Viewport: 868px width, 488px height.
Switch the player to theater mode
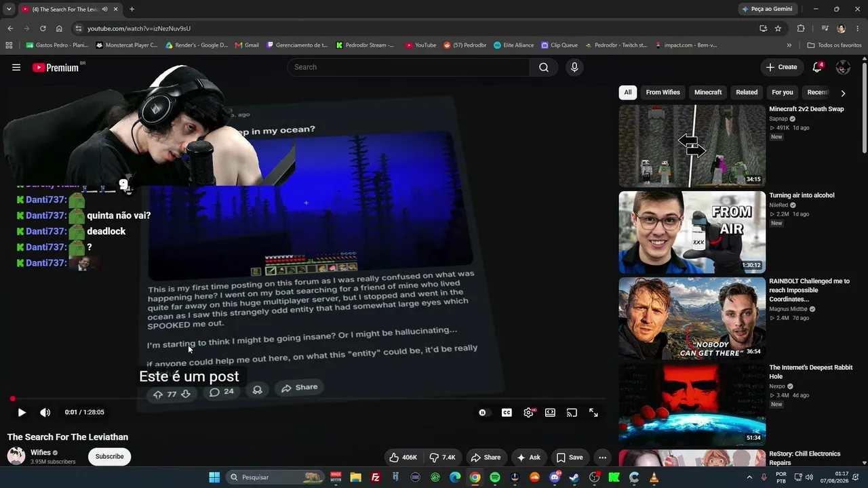click(x=550, y=412)
